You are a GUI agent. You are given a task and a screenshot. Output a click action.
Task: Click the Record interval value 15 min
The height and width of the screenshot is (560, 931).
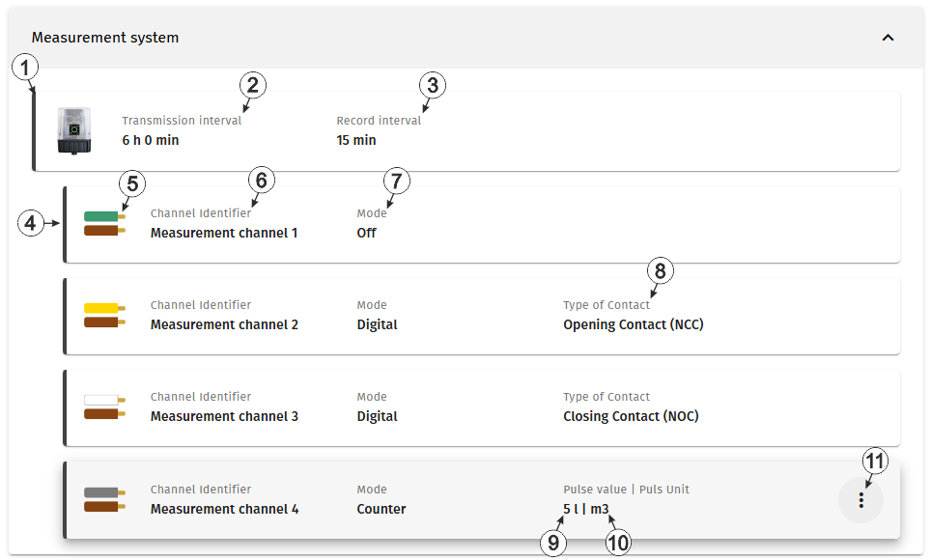tap(356, 140)
